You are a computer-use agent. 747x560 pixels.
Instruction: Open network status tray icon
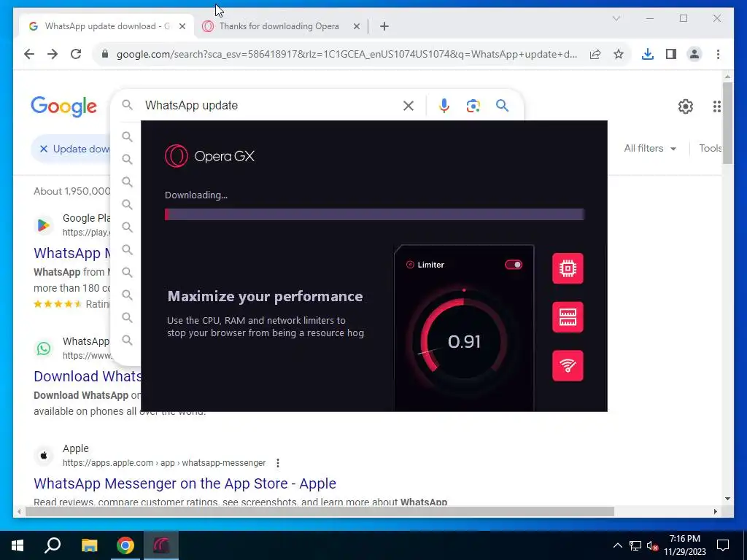click(635, 545)
